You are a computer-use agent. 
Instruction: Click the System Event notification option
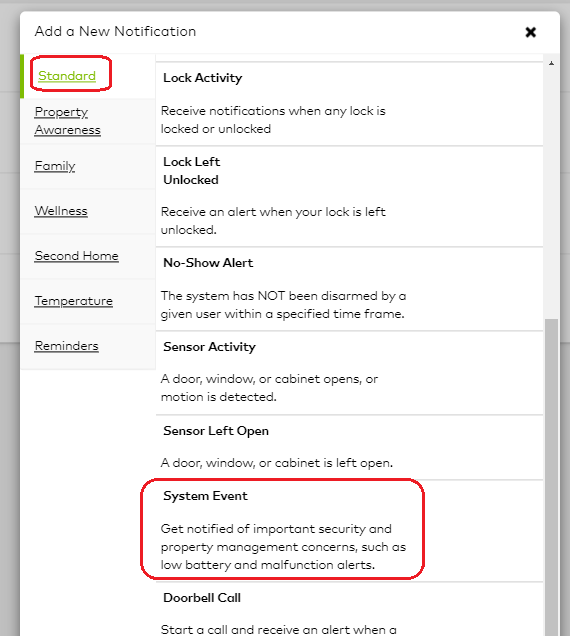pyautogui.click(x=349, y=531)
